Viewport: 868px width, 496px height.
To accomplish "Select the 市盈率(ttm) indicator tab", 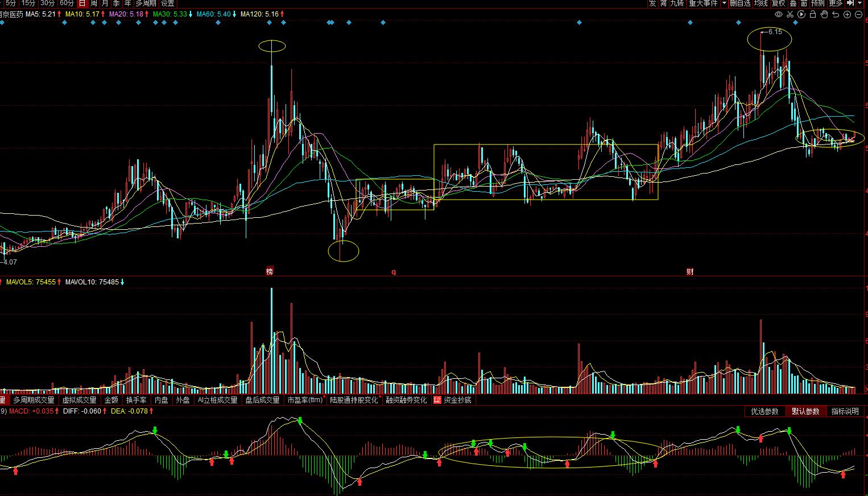I will point(305,400).
